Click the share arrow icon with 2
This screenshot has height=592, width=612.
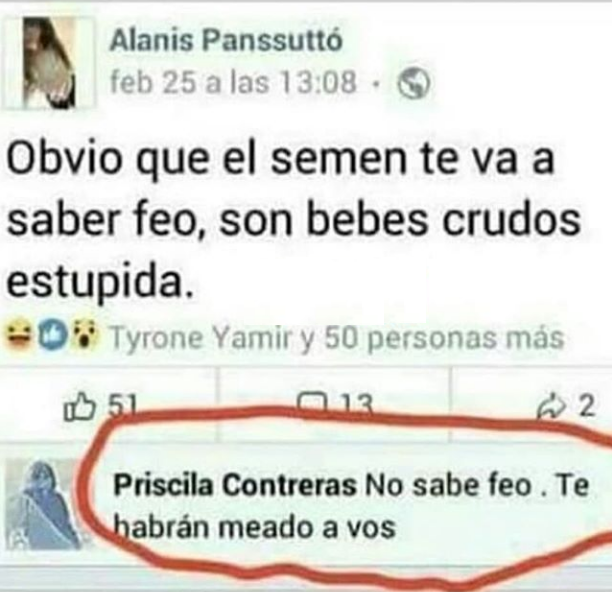[550, 407]
